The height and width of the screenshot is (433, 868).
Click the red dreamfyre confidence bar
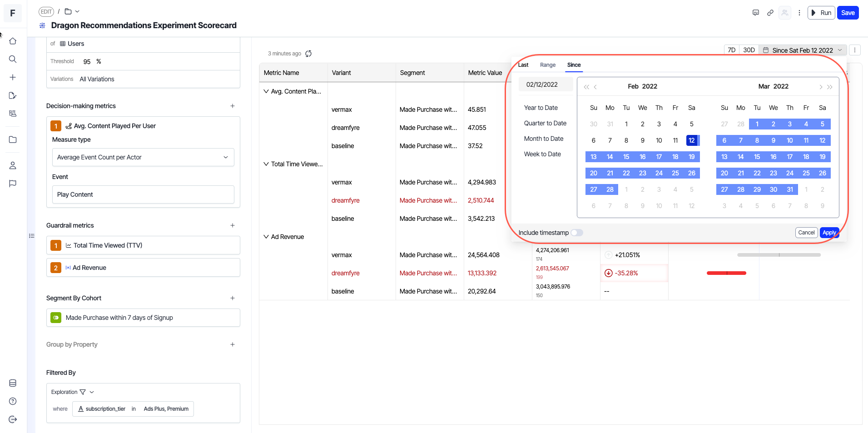726,273
